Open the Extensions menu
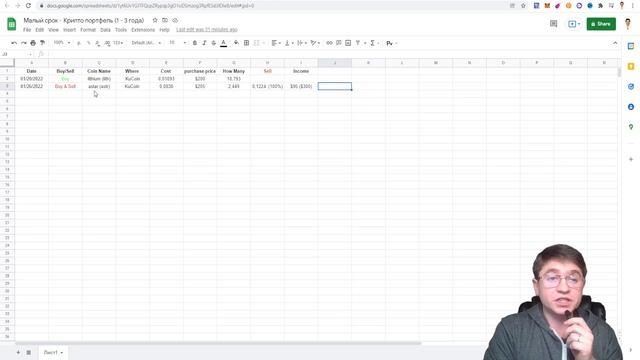 coord(143,30)
